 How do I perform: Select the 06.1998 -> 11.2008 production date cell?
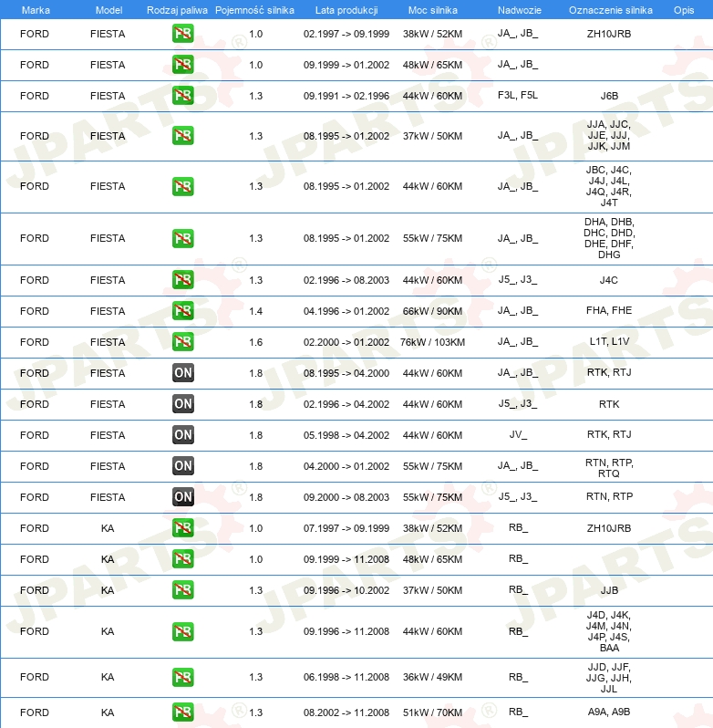(x=346, y=677)
